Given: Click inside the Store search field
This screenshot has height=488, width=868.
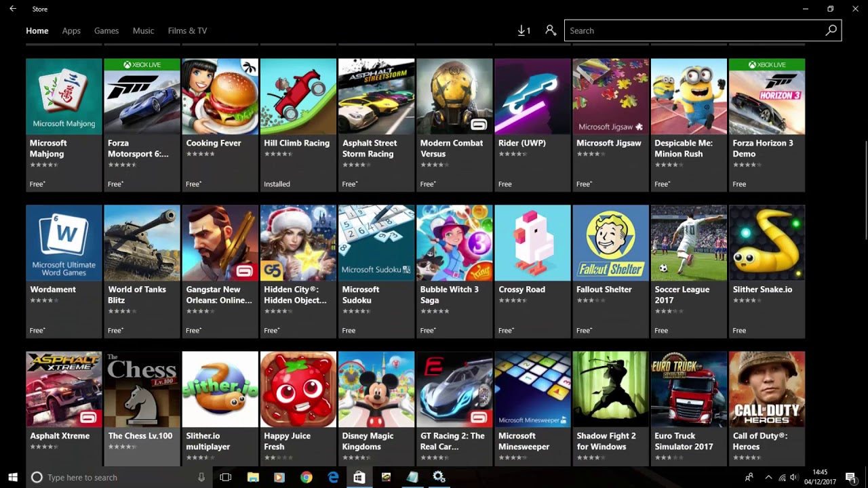Looking at the screenshot, I should tap(678, 30).
